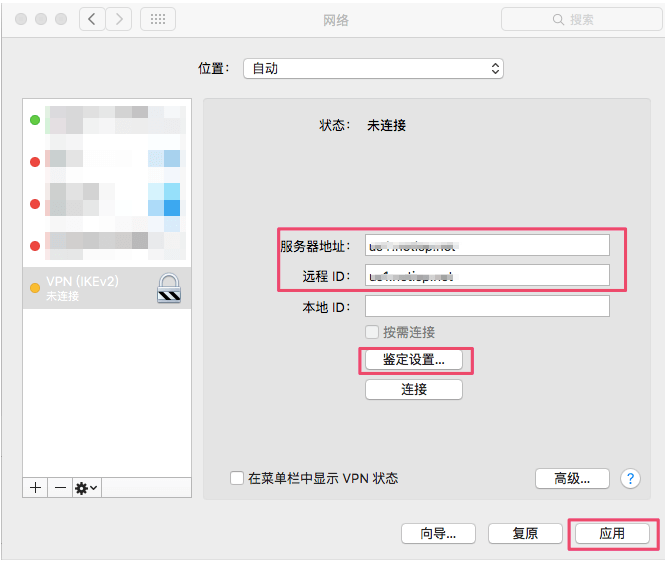Click the 远程 ID input field

[487, 276]
